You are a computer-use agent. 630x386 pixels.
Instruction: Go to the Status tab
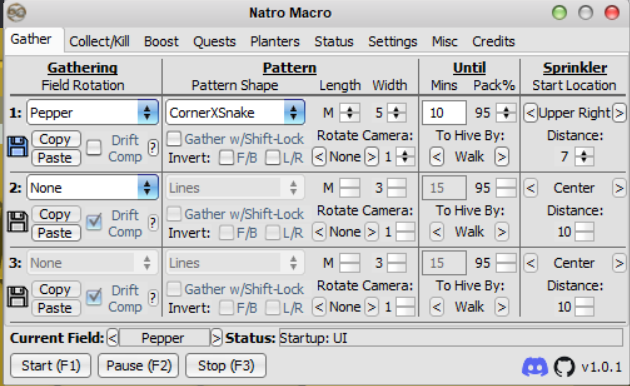click(x=334, y=41)
